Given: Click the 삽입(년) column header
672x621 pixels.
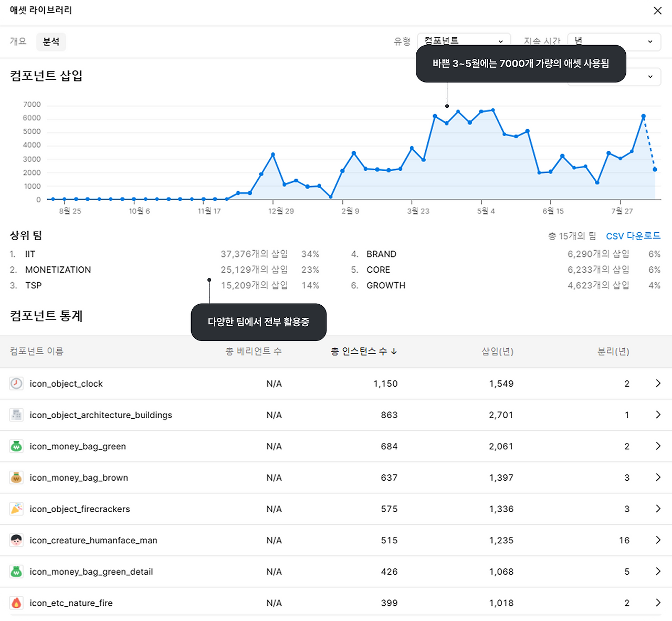Looking at the screenshot, I should (x=497, y=351).
